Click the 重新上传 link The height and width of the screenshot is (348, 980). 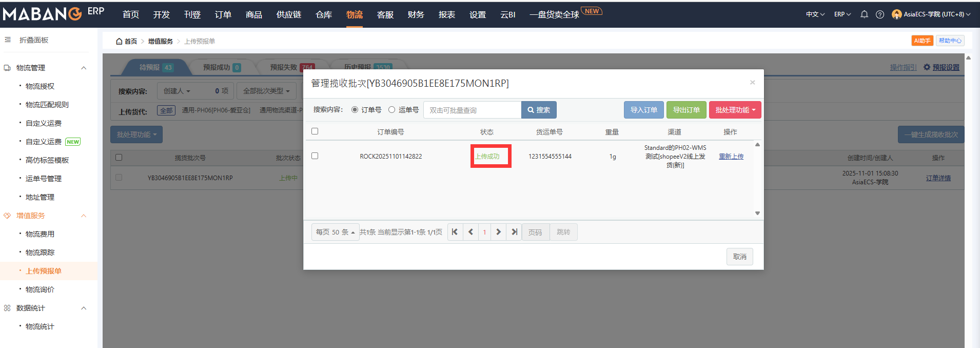(x=731, y=157)
